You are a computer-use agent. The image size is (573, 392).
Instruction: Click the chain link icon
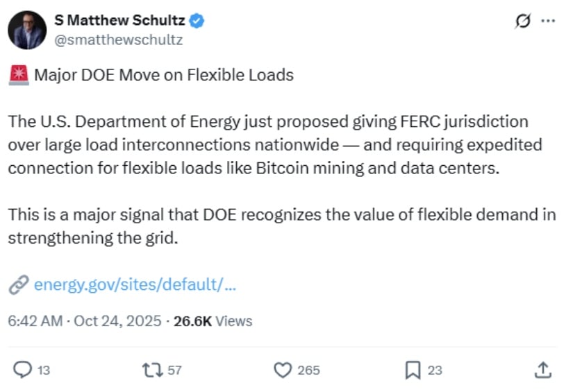[19, 284]
